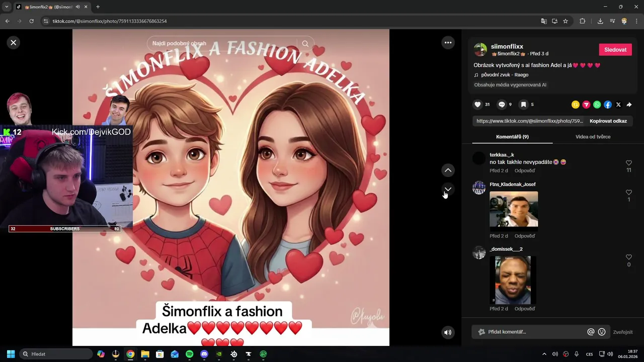Like _domissek___2's comment
This screenshot has width=644, height=362.
tap(628, 257)
